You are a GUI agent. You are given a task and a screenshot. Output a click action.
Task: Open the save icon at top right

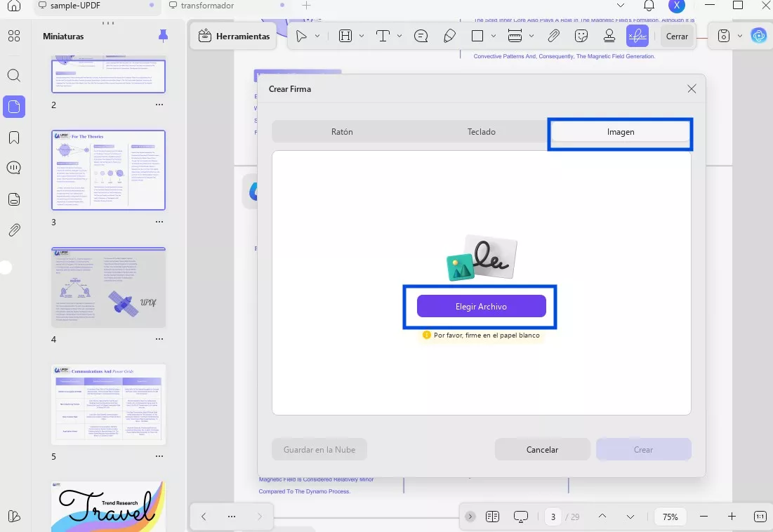click(723, 36)
